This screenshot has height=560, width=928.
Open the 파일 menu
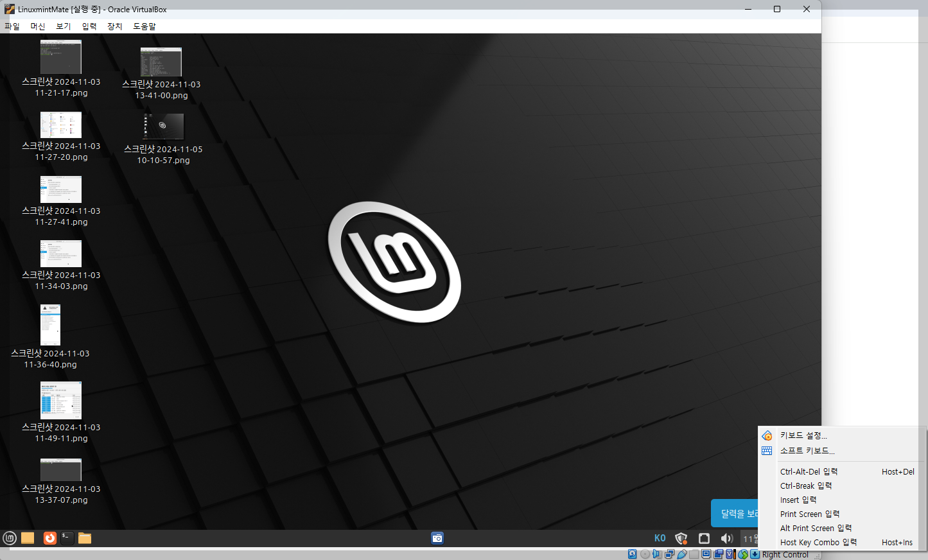[12, 26]
